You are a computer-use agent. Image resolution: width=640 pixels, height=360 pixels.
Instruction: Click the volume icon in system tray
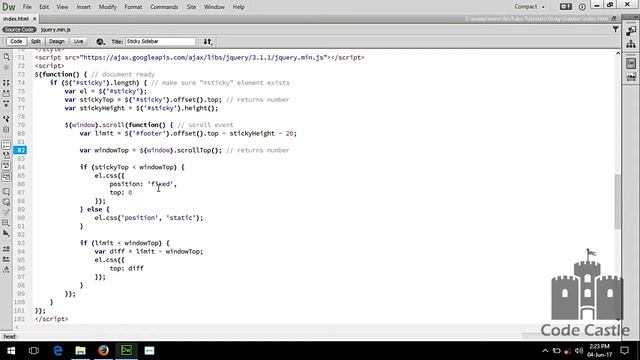pyautogui.click(x=578, y=351)
